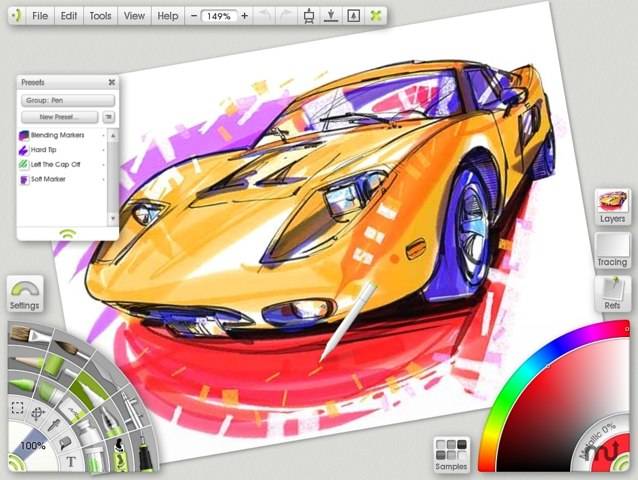
Task: Expand the Blending Markers preset arrow
Action: pyautogui.click(x=103, y=135)
